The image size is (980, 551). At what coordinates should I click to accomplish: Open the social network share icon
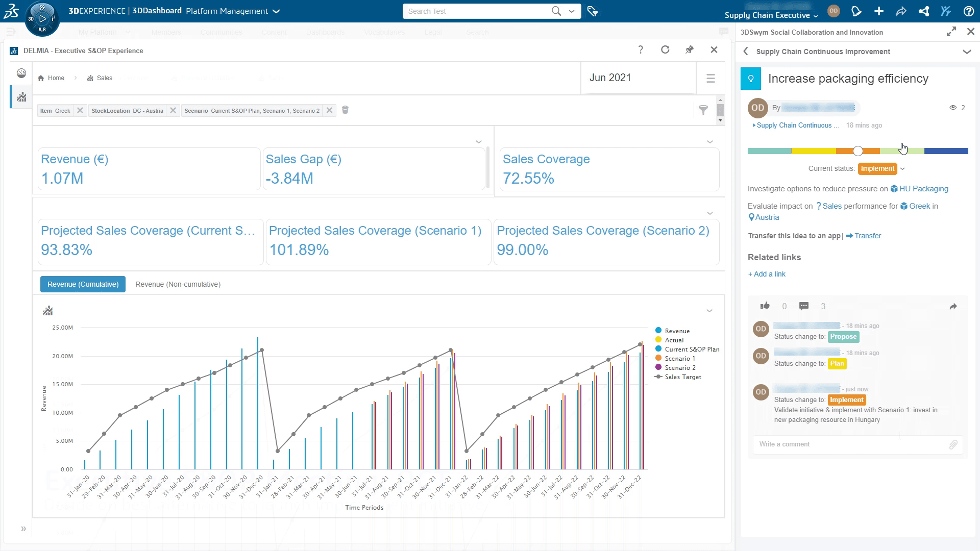click(x=924, y=11)
